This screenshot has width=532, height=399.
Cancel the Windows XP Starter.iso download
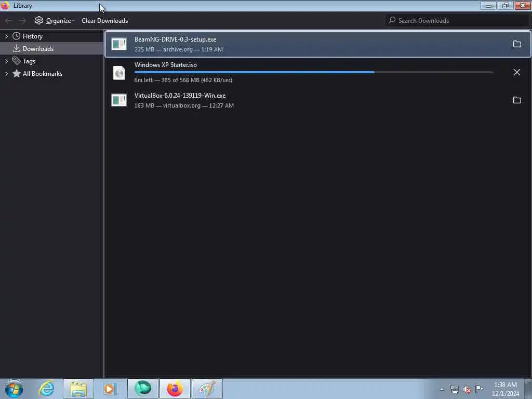pos(517,72)
